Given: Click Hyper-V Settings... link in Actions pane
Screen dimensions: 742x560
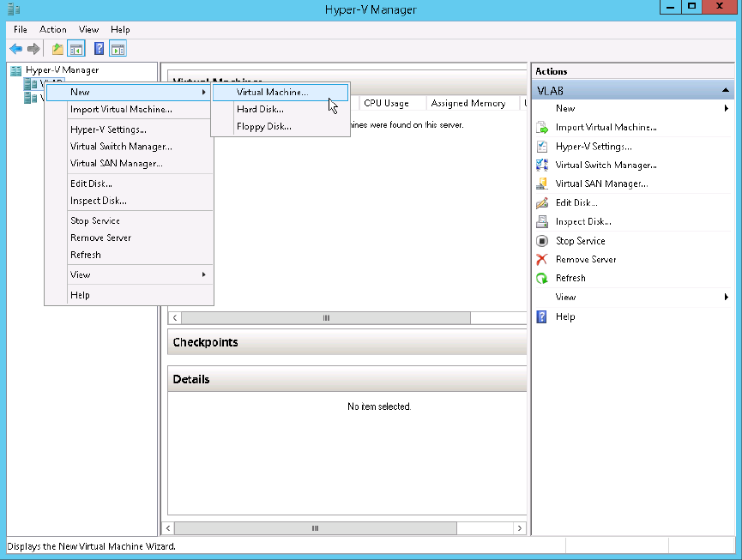Looking at the screenshot, I should [x=594, y=147].
